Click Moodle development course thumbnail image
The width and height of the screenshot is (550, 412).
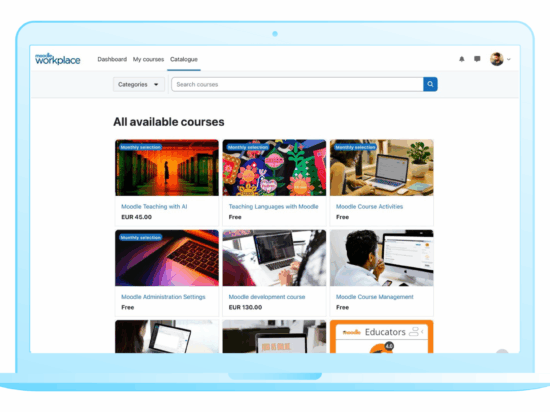pos(274,258)
